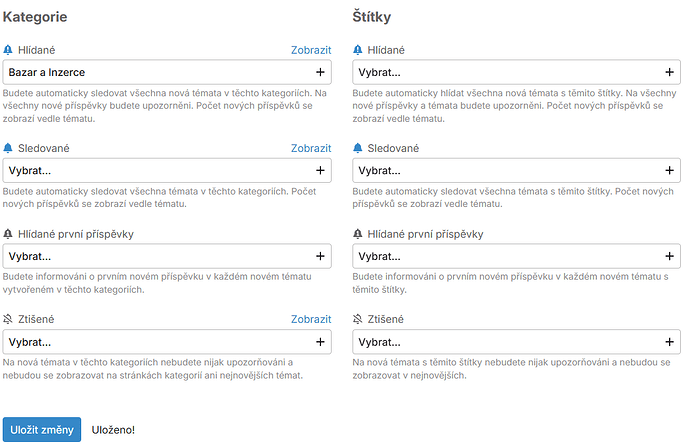Click the bell icon beside Štítky Sledované
Image resolution: width=690 pixels, height=444 pixels.
point(358,148)
